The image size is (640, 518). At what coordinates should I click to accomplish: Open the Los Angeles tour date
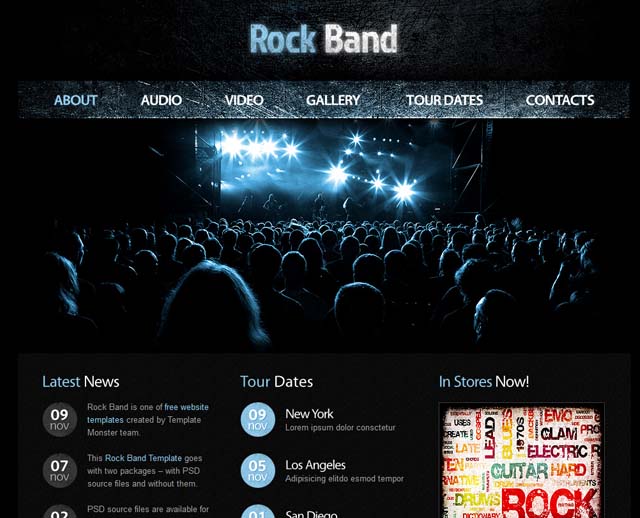[315, 465]
